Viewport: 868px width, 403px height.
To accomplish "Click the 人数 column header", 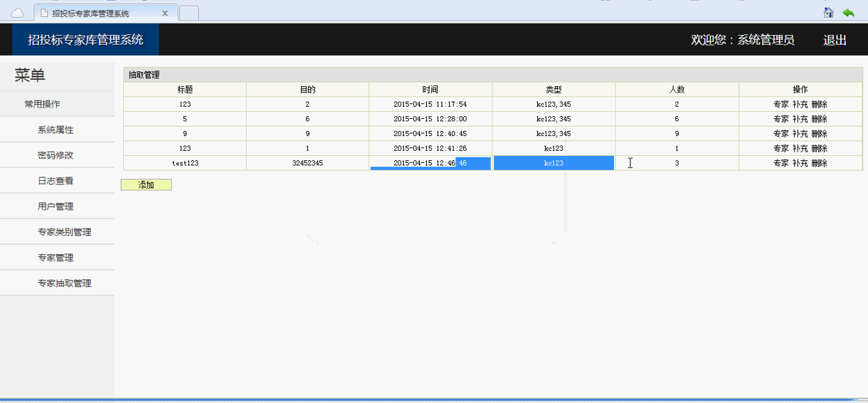I will click(x=677, y=90).
